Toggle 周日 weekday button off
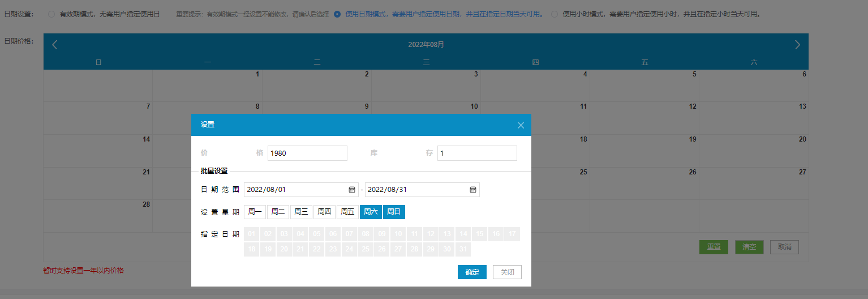Screen dimensions: 868x299 [394, 212]
